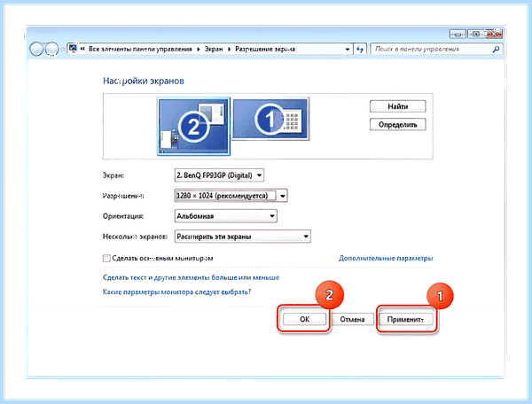This screenshot has height=404, width=532.
Task: Click the Forward navigation arrow
Action: [51, 49]
